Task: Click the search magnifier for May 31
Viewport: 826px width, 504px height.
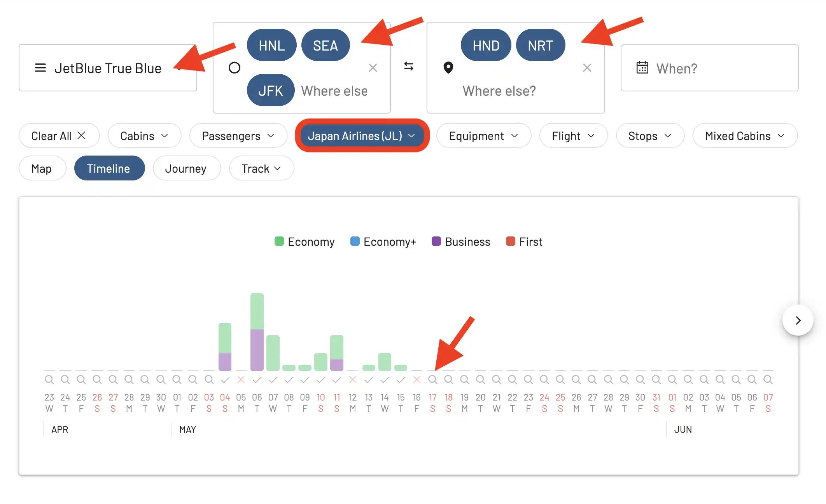Action: click(x=656, y=379)
